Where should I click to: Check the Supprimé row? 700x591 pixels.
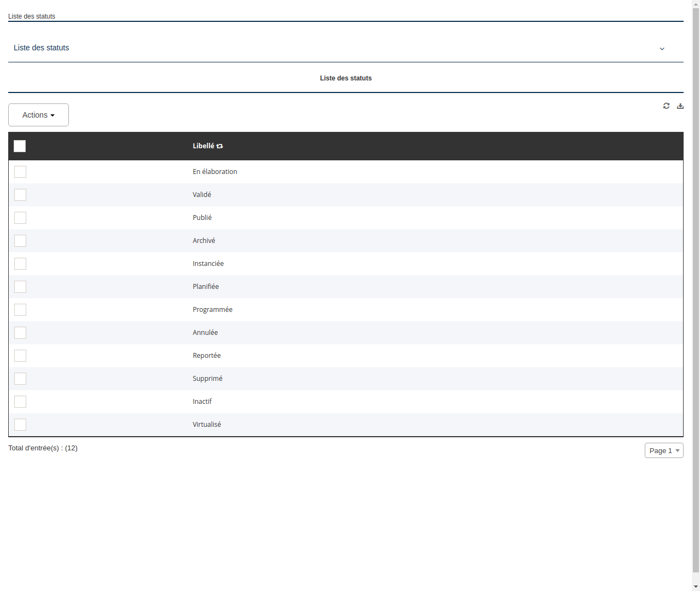(x=20, y=379)
